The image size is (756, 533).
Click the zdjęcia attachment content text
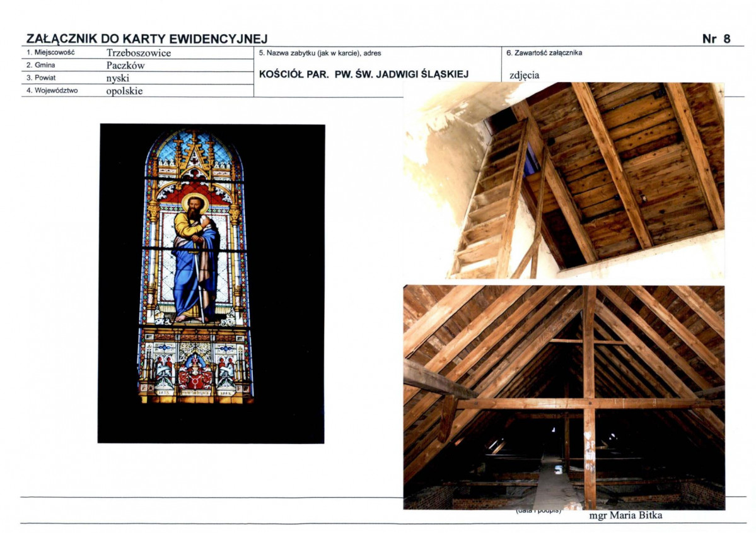tap(524, 75)
